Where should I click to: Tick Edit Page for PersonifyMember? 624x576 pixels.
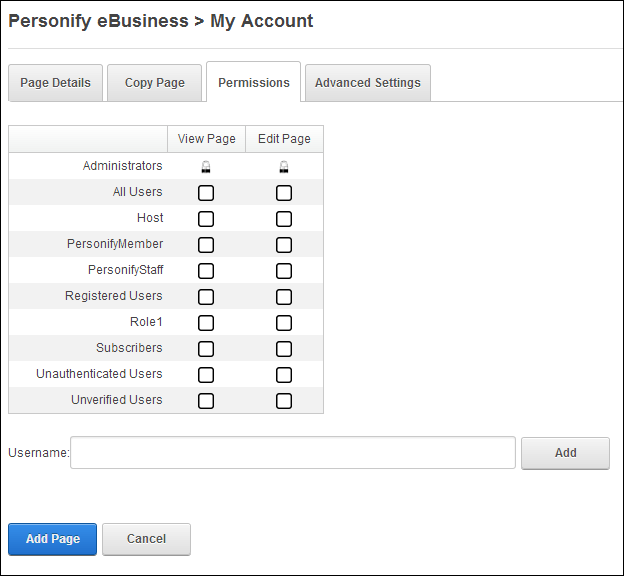point(284,245)
